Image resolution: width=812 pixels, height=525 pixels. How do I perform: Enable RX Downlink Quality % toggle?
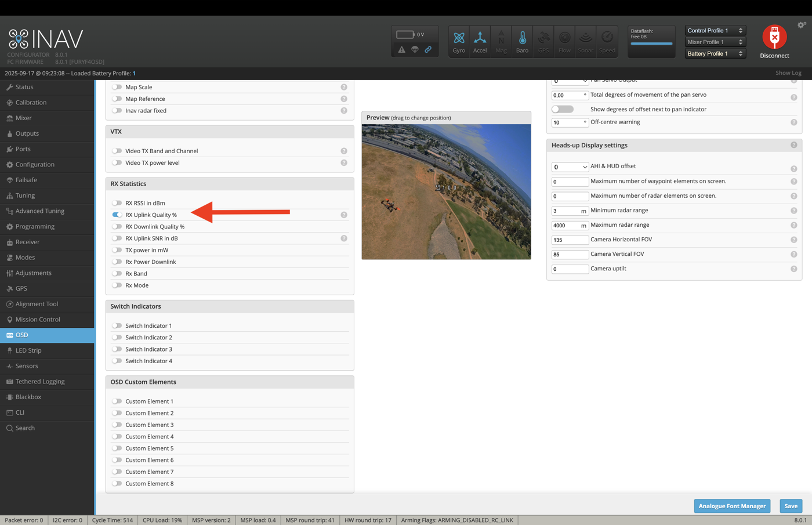[117, 227]
